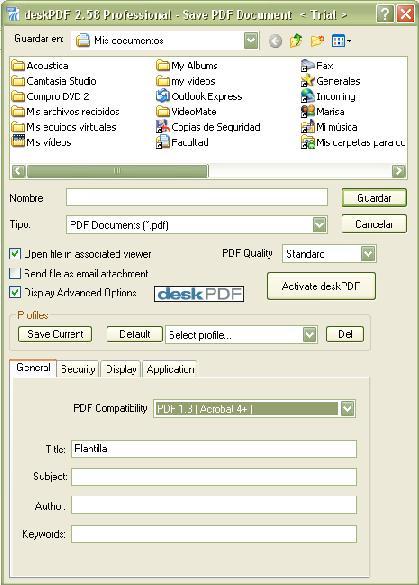Open the Mis vídeos folder

click(x=41, y=142)
